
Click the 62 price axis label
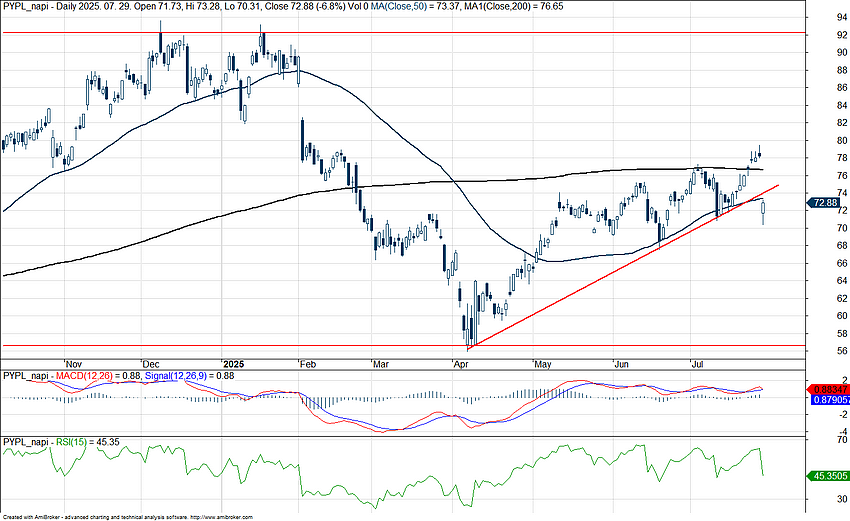click(x=842, y=298)
